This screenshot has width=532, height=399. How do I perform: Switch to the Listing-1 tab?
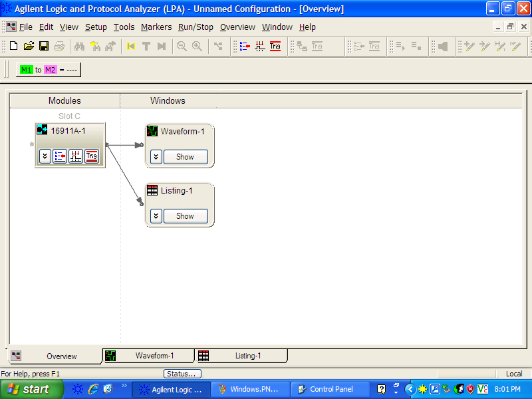[241, 356]
